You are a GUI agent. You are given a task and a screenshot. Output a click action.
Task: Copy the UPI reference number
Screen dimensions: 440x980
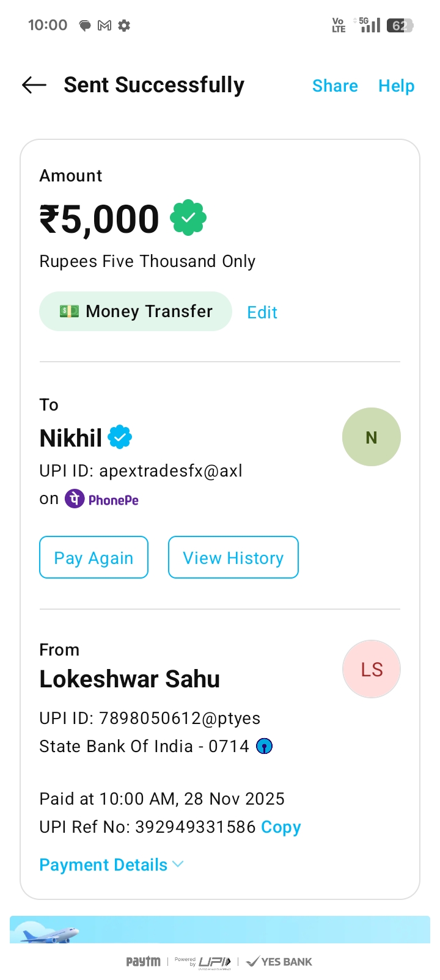(x=281, y=827)
